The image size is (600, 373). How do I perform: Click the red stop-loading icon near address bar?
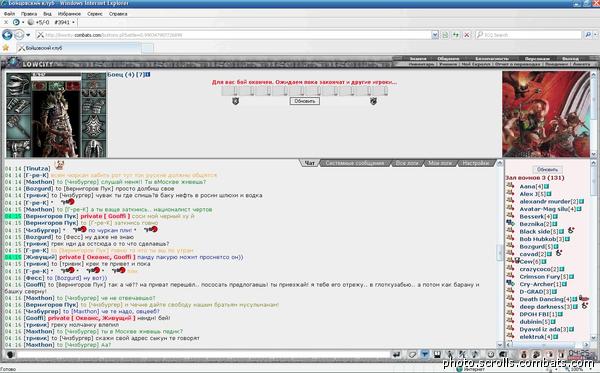[x=467, y=35]
